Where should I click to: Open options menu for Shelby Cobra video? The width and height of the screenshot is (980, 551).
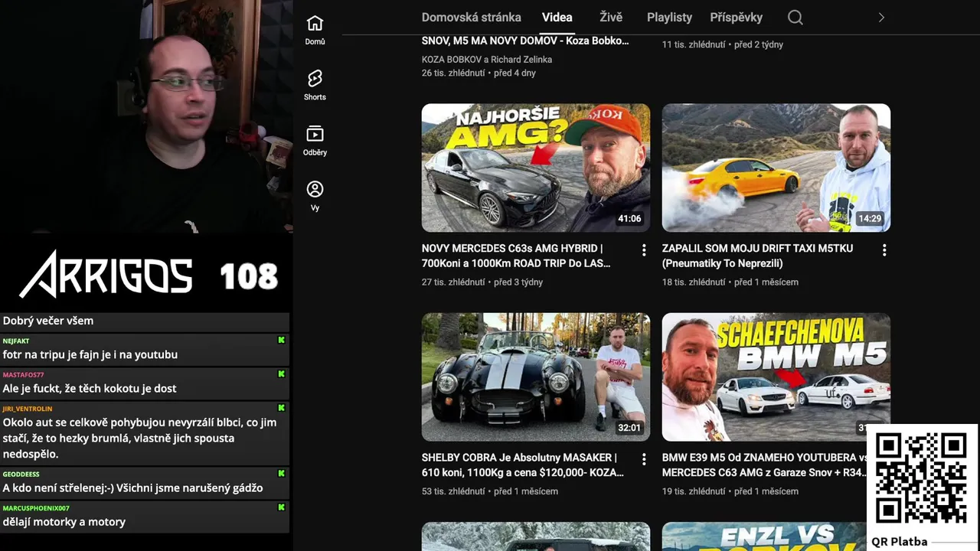644,459
